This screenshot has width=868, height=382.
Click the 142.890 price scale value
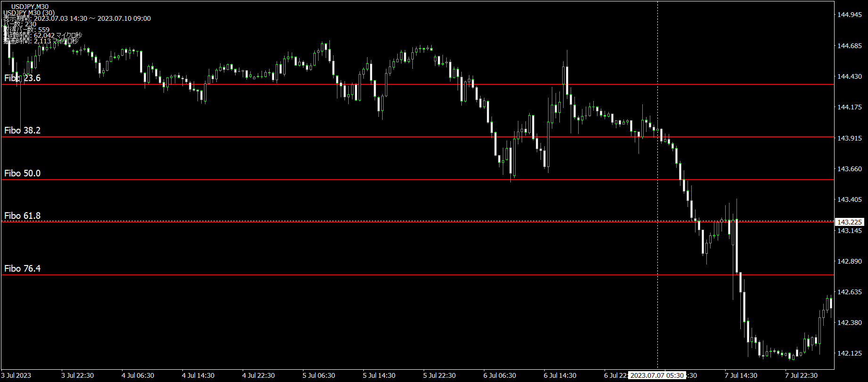pyautogui.click(x=849, y=261)
